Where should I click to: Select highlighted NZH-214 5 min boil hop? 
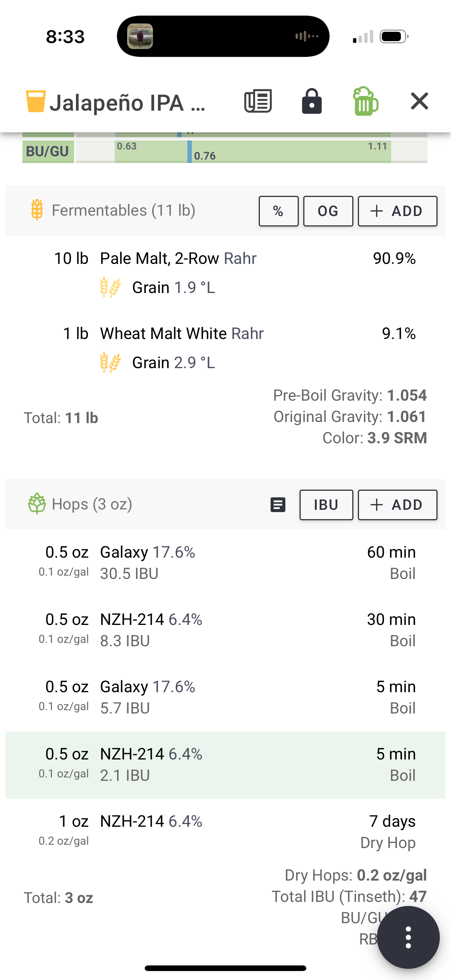tap(225, 765)
